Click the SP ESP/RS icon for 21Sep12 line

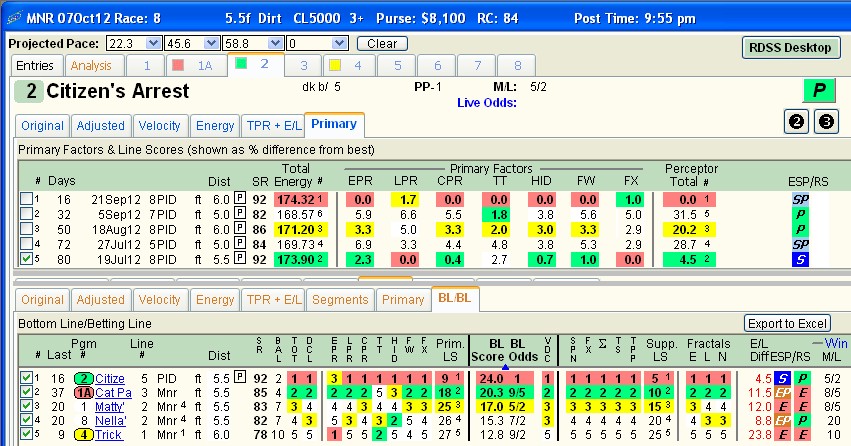tap(800, 199)
